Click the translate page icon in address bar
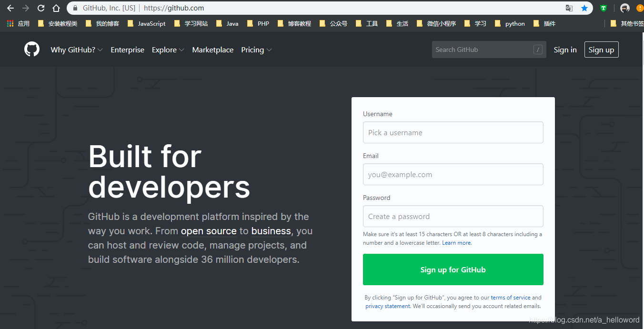 (x=569, y=8)
